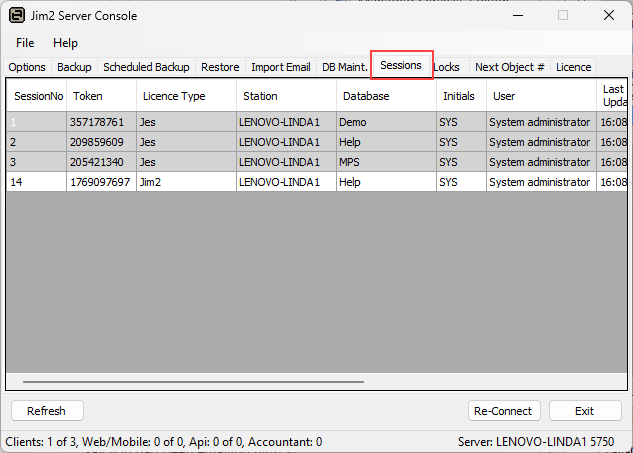Go to the Restore tab
The image size is (633, 453).
[220, 67]
